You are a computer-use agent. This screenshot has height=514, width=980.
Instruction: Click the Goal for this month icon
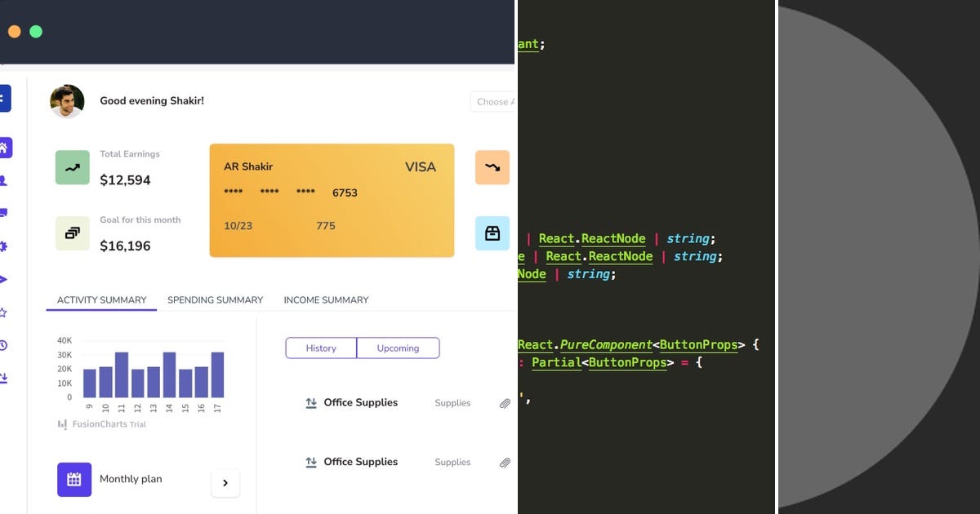(72, 233)
